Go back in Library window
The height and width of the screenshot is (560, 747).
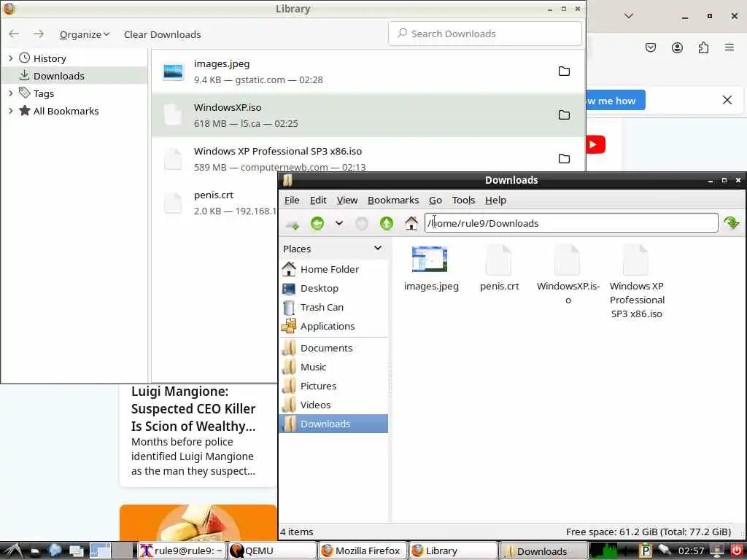click(15, 34)
